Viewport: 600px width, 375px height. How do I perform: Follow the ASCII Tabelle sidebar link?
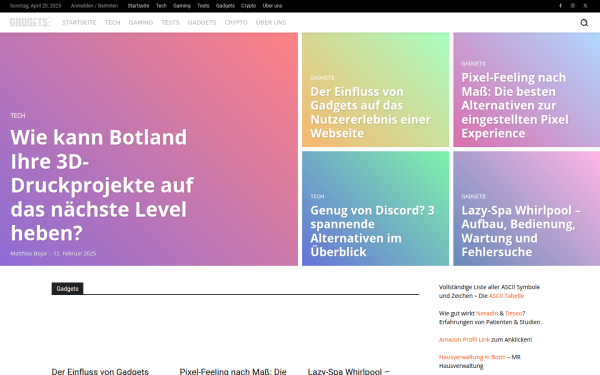click(506, 296)
